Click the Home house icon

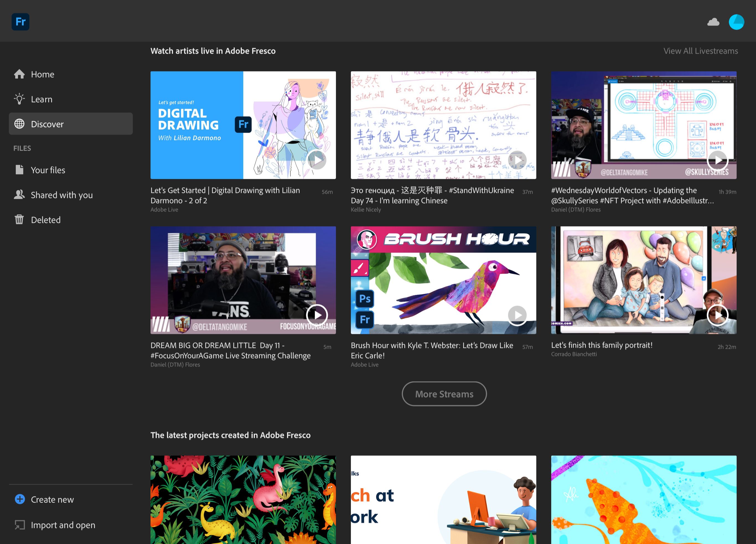[19, 74]
